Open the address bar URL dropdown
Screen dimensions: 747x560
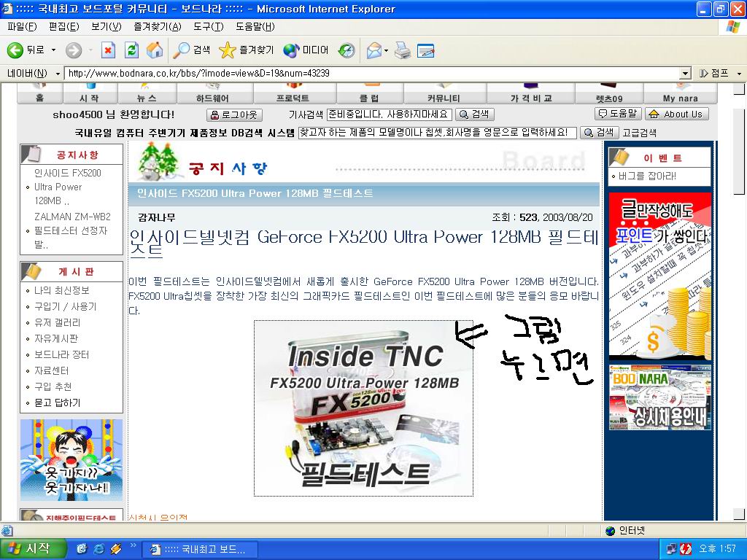coord(686,74)
